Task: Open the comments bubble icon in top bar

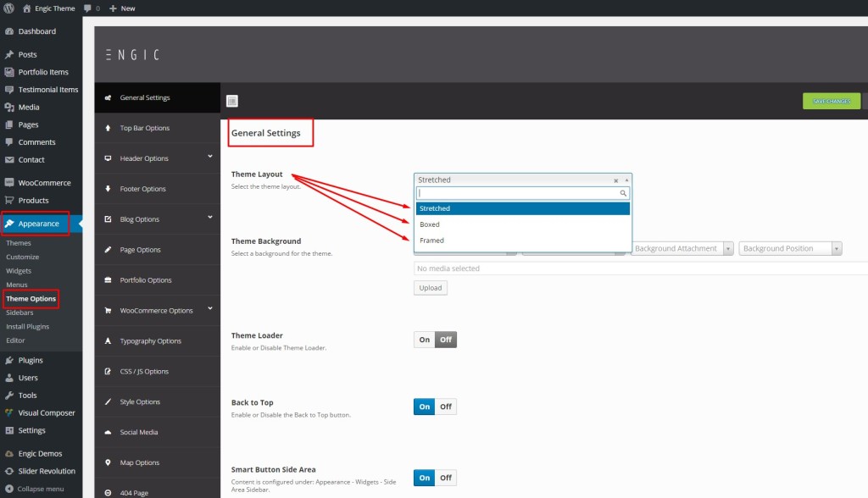Action: click(x=88, y=8)
